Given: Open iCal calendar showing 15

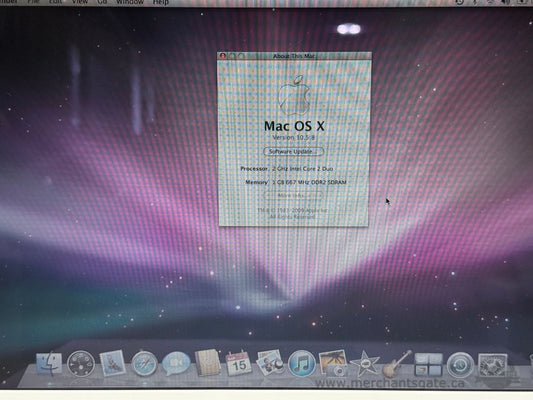Looking at the screenshot, I should coord(238,364).
